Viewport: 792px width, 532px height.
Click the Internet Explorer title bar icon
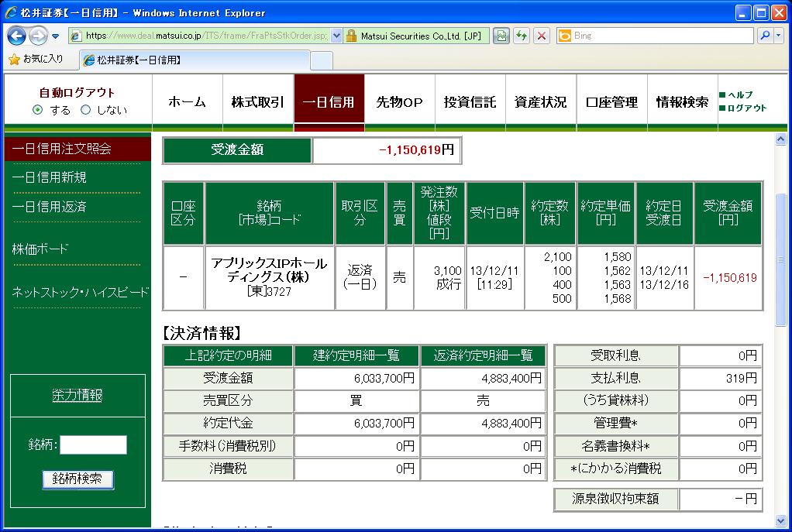[x=11, y=12]
